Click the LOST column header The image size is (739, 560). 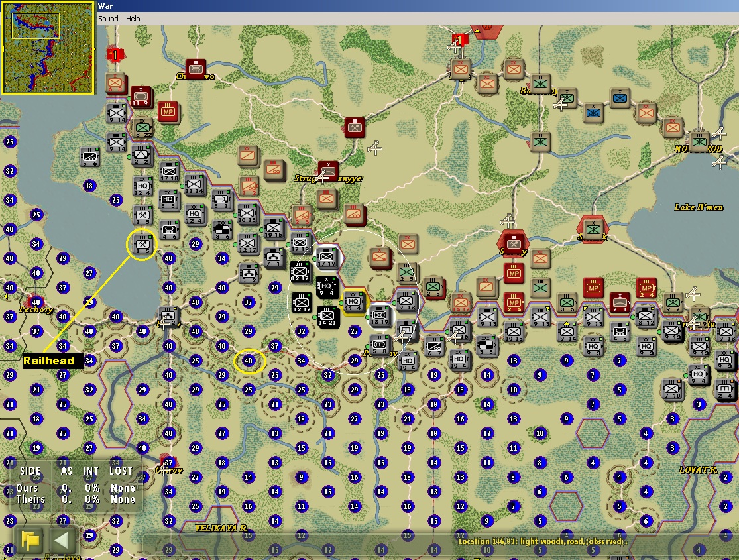coord(121,471)
